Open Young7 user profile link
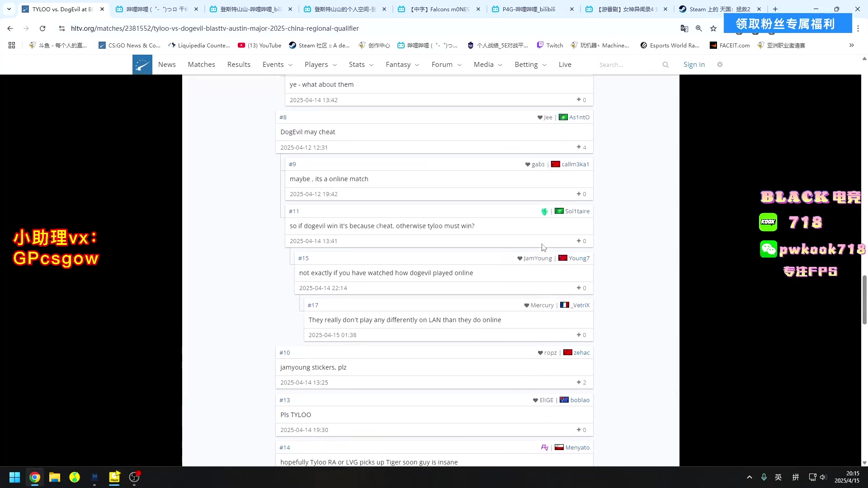Image resolution: width=868 pixels, height=488 pixels. [x=579, y=258]
